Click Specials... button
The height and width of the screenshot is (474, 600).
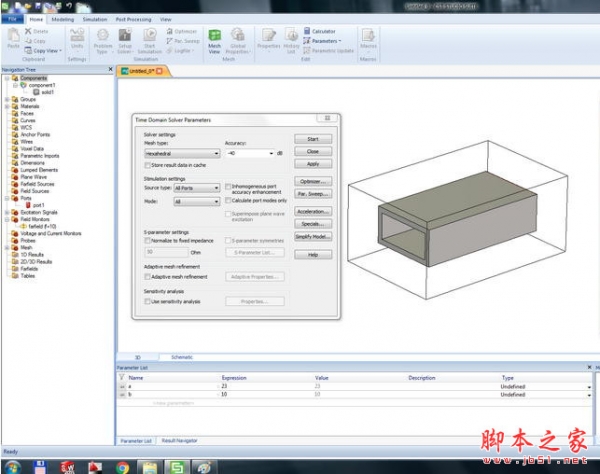click(x=313, y=224)
